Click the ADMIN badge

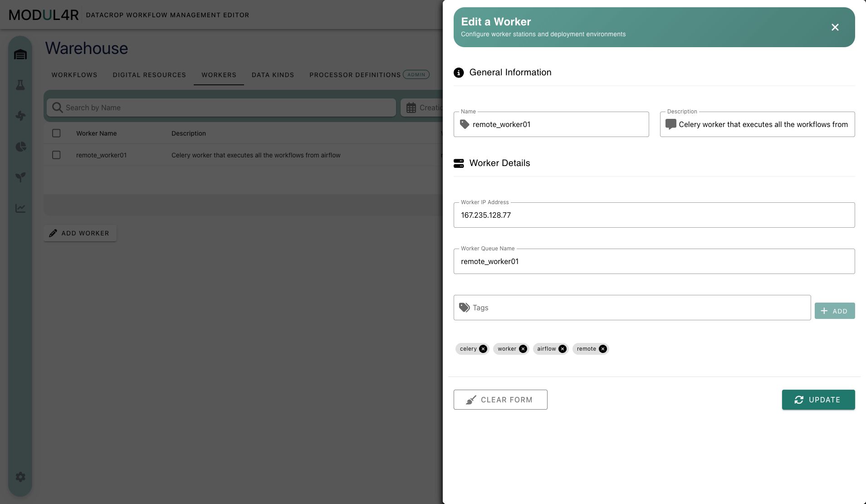point(416,74)
